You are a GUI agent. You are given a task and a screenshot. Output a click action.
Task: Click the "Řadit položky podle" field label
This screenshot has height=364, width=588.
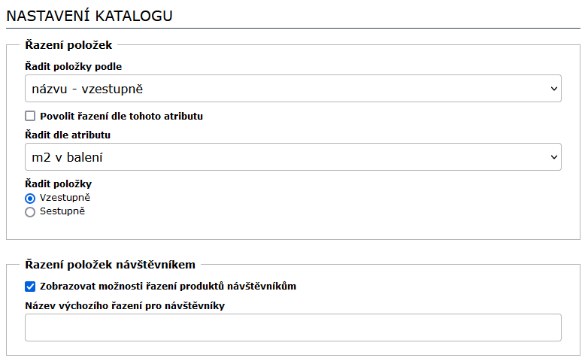click(73, 66)
